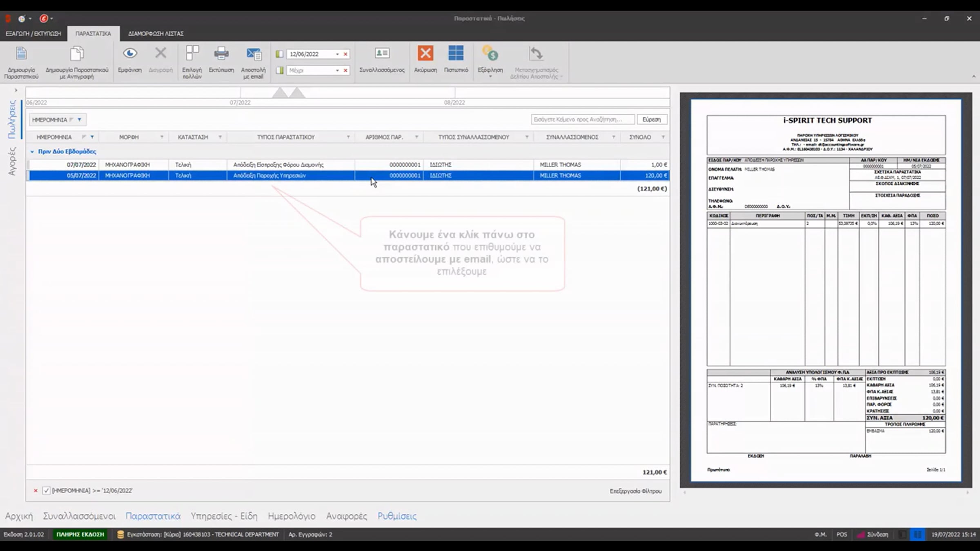Click the Εύρεση search button
Screen dimensions: 980x551
click(652, 120)
